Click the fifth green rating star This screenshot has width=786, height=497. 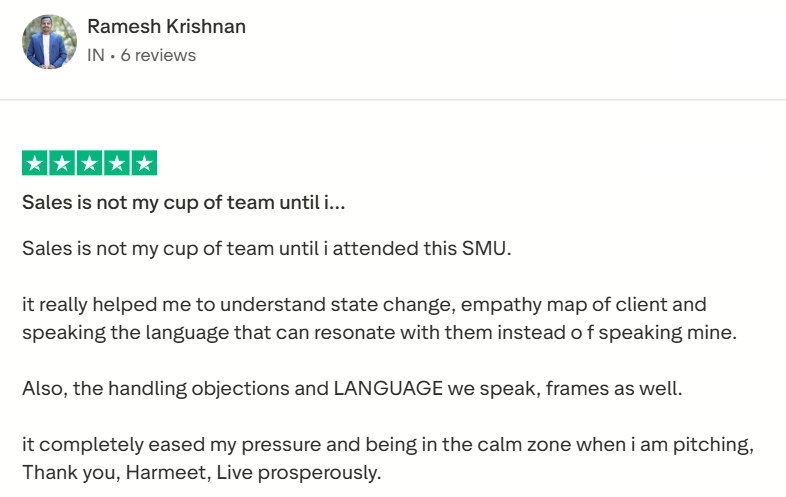click(x=145, y=163)
